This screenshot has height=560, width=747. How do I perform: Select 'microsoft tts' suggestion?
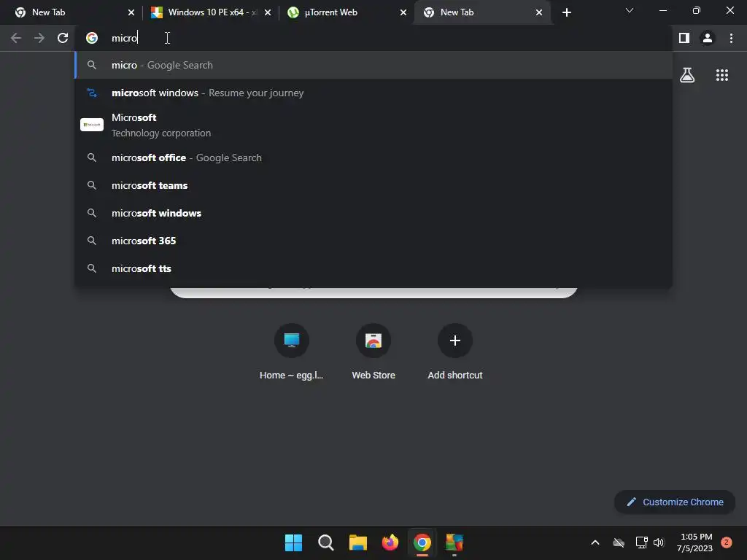373,268
